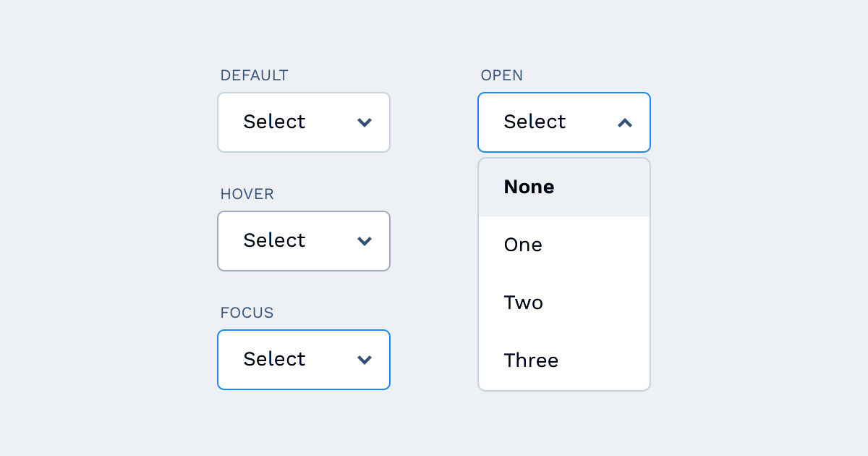Click the FOCUS label text
This screenshot has height=456, width=868.
click(x=247, y=313)
